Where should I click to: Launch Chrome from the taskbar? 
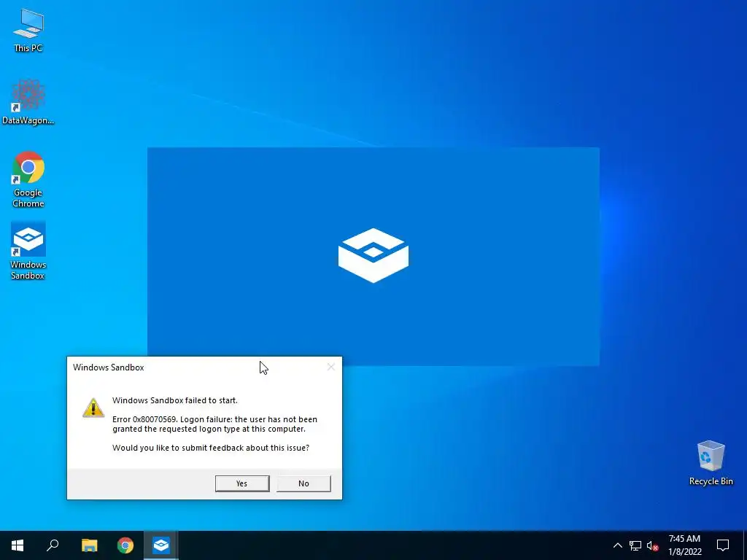coord(125,545)
